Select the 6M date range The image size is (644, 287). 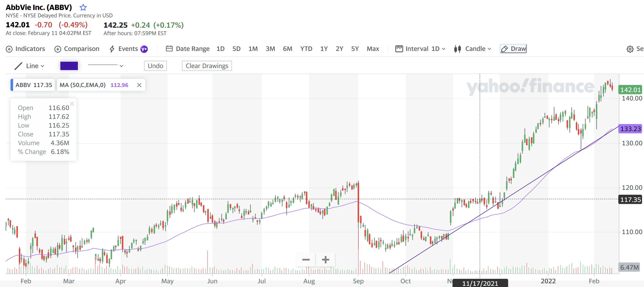pos(288,49)
